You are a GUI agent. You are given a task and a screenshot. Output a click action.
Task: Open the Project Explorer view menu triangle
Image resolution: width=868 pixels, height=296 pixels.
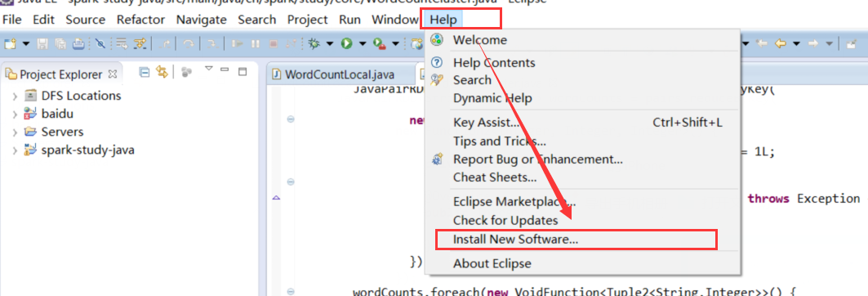(x=209, y=69)
